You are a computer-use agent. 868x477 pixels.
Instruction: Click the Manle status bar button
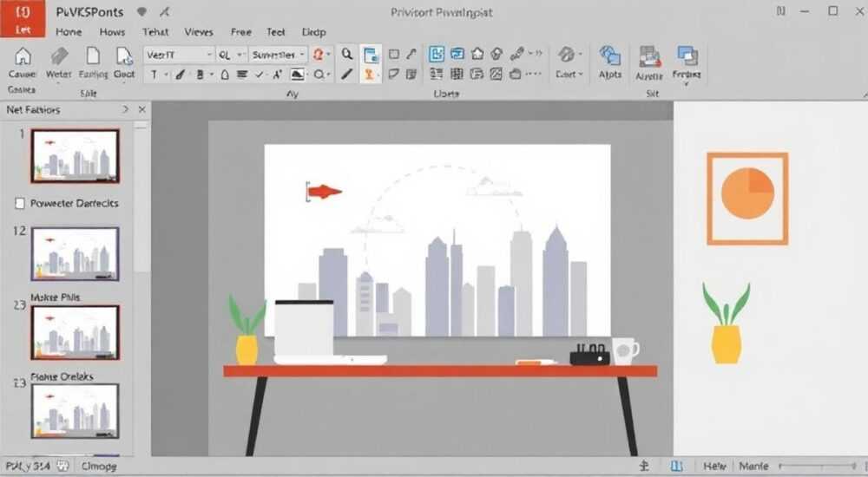[753, 466]
